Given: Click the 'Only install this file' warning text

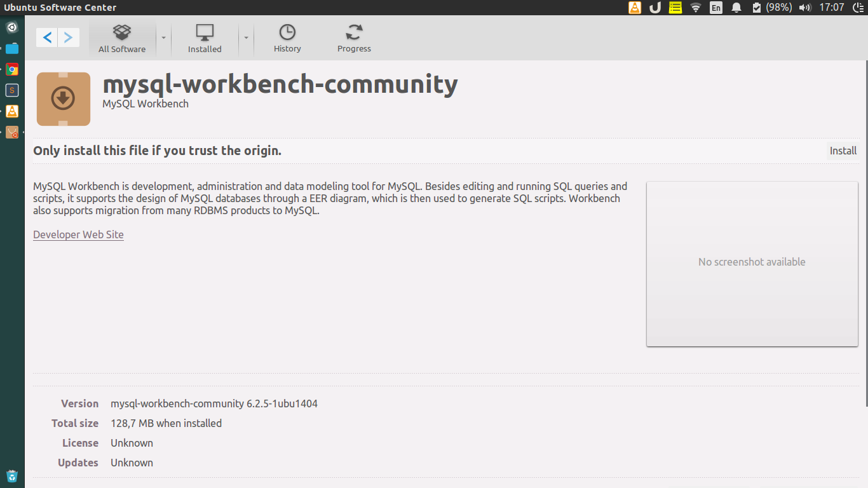Looking at the screenshot, I should 157,151.
